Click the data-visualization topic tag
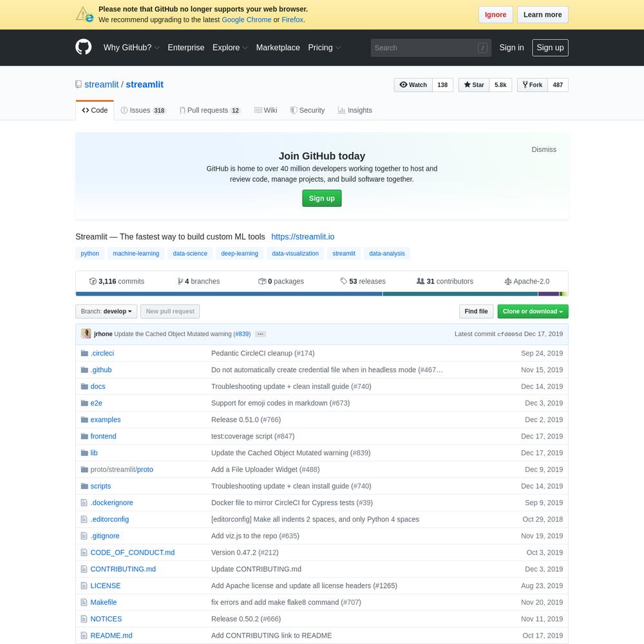644x644 pixels. pos(296,253)
